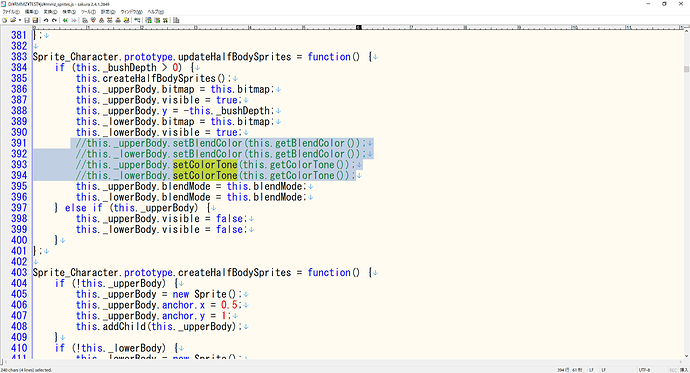The image size is (690, 373).
Task: Click the UTF-8 encoding in the status bar
Action: click(644, 370)
